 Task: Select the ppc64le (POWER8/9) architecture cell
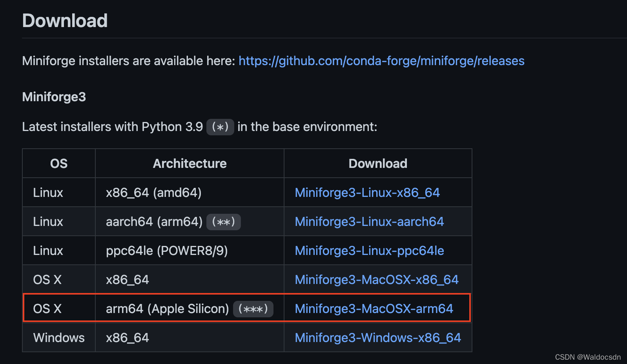190,251
